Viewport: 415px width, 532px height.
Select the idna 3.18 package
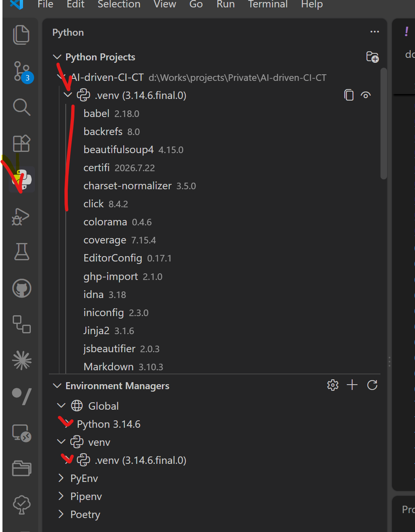click(x=214, y=294)
